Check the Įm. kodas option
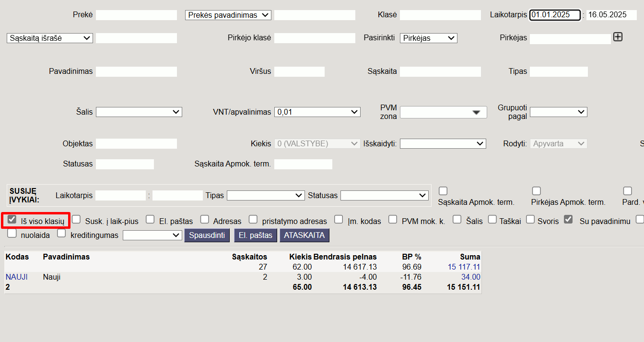The width and height of the screenshot is (644, 342). [x=339, y=220]
